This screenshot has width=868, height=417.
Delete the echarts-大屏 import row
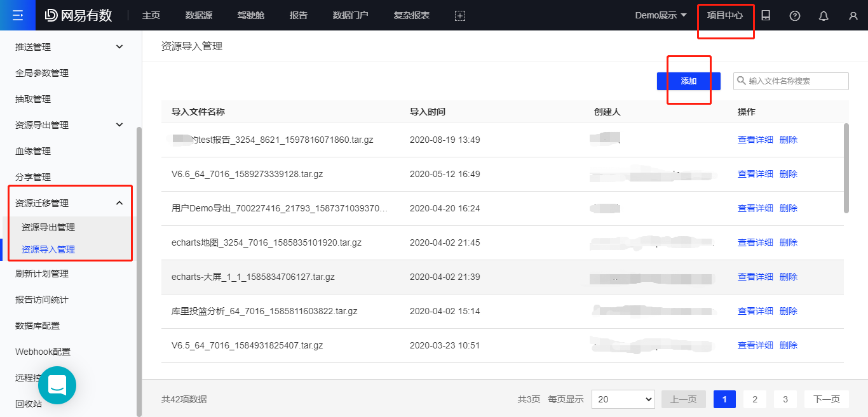tap(788, 277)
